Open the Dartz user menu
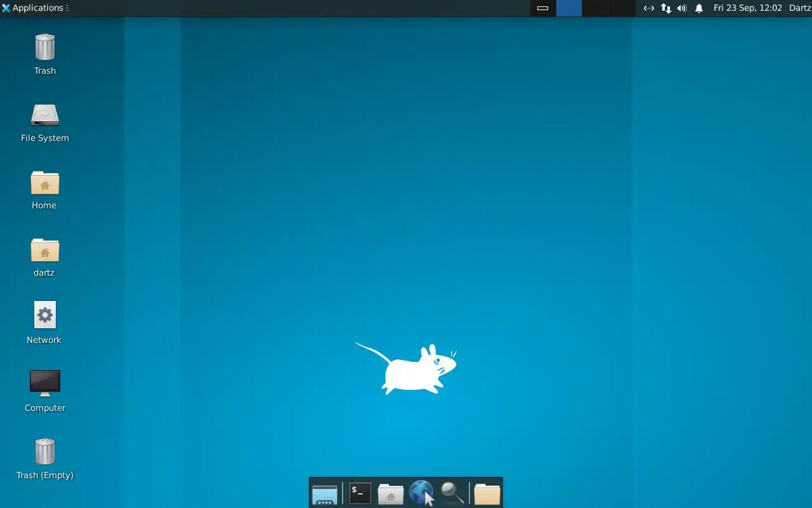 click(x=800, y=8)
